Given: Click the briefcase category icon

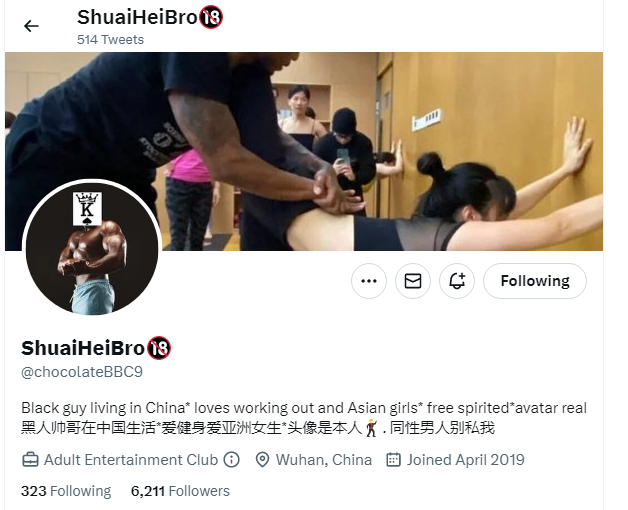Looking at the screenshot, I should click(x=30, y=460).
